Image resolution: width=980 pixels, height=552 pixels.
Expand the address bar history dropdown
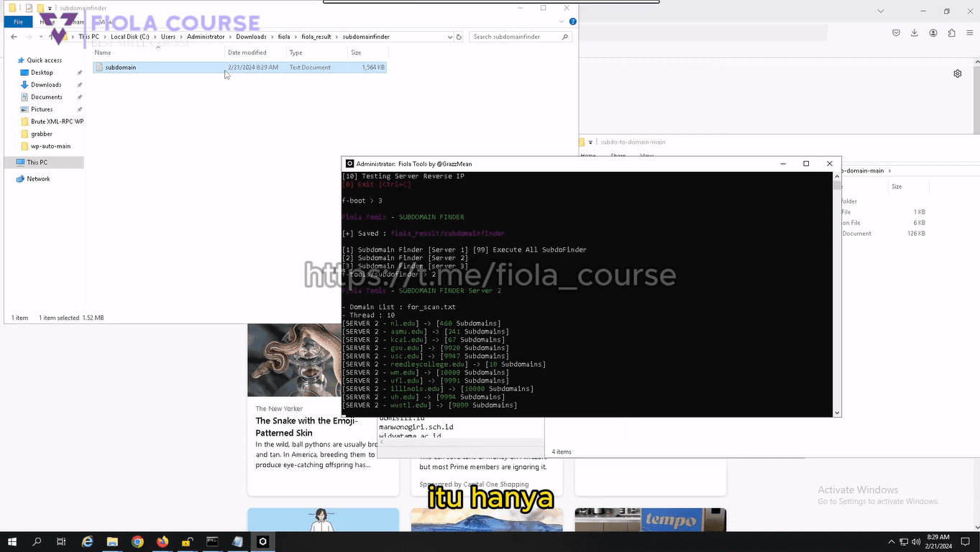pos(450,37)
